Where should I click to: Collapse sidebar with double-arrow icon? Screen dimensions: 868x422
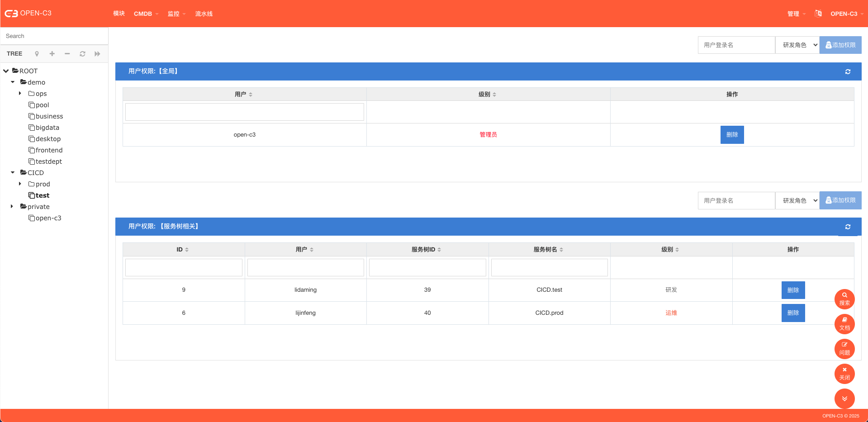[x=97, y=54]
